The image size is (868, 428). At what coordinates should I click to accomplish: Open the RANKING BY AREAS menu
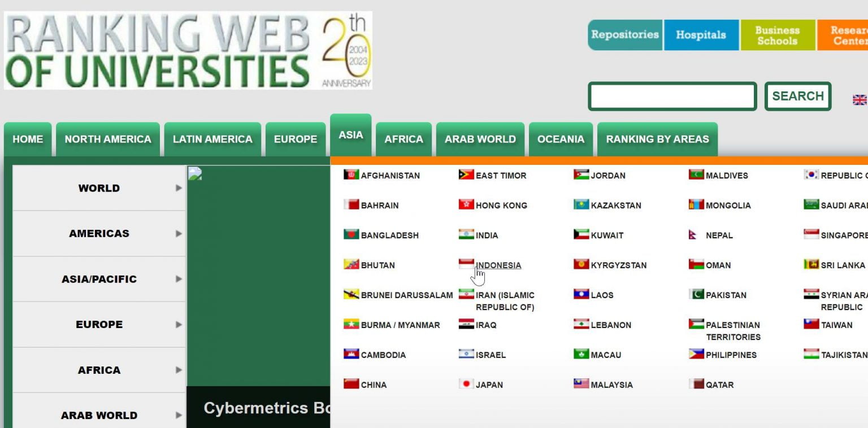[657, 139]
